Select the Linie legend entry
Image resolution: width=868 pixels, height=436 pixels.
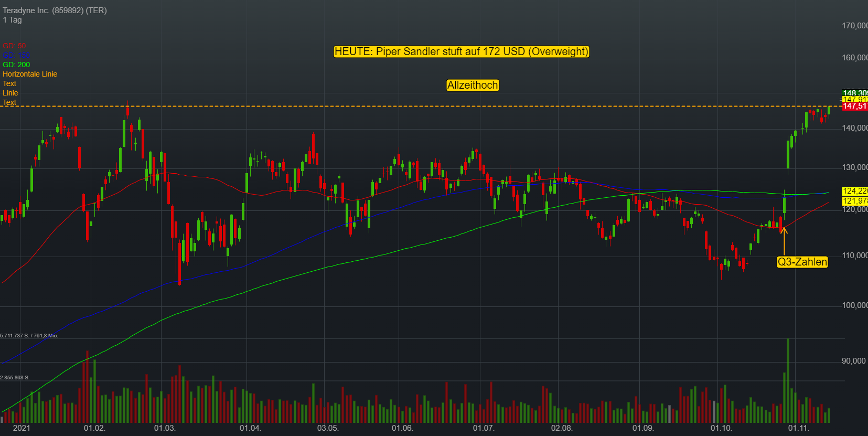(10, 93)
